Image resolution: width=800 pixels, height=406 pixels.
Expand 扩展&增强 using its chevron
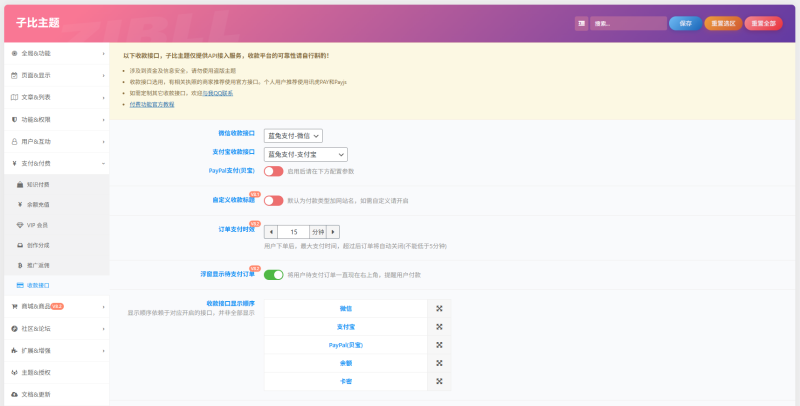pyautogui.click(x=103, y=351)
